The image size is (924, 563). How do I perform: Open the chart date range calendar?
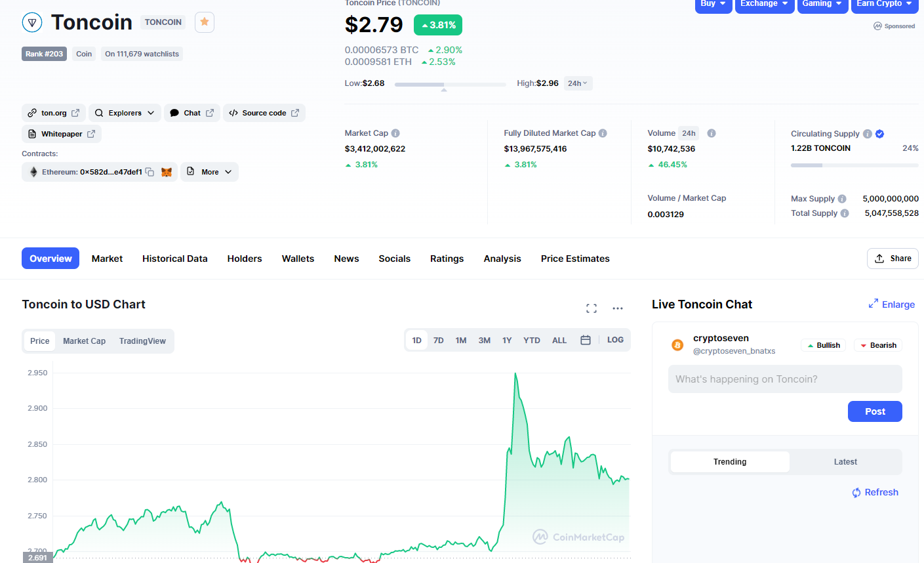[x=586, y=340]
